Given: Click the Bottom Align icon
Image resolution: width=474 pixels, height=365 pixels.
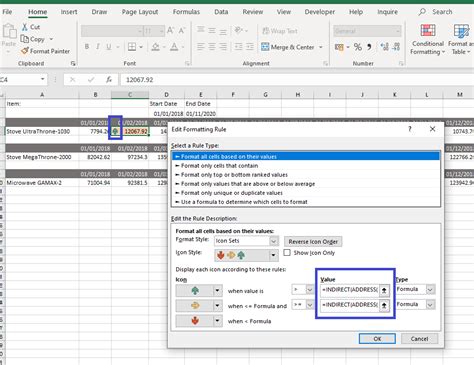Looking at the screenshot, I should pyautogui.click(x=223, y=32).
